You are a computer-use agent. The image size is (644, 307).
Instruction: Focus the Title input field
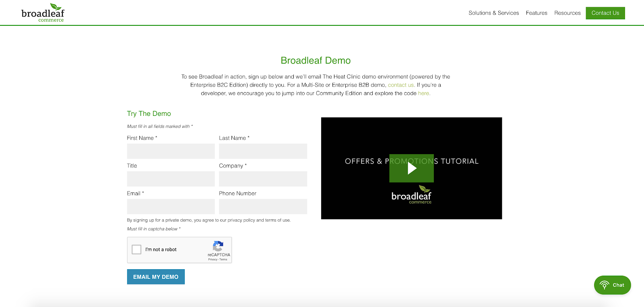171,179
